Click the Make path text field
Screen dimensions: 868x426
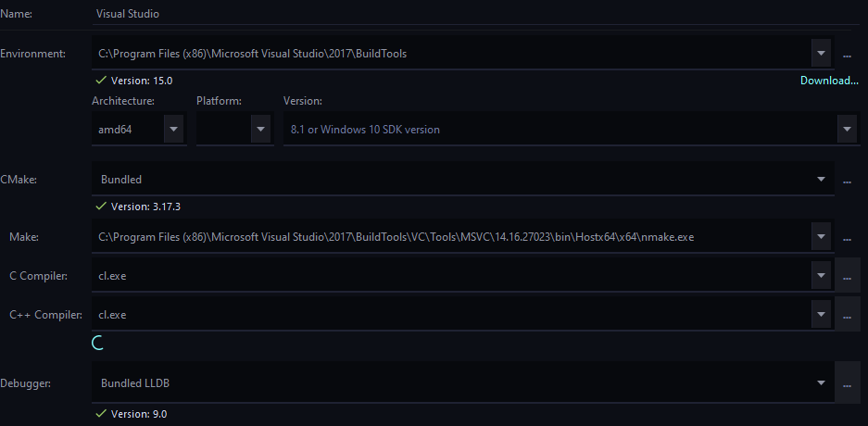coord(445,238)
